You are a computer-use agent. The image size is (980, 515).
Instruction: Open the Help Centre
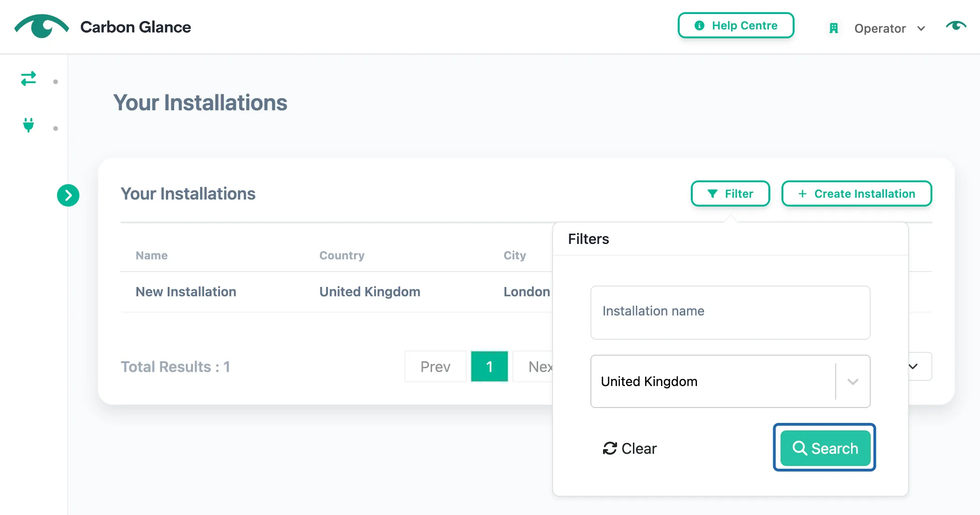(736, 25)
